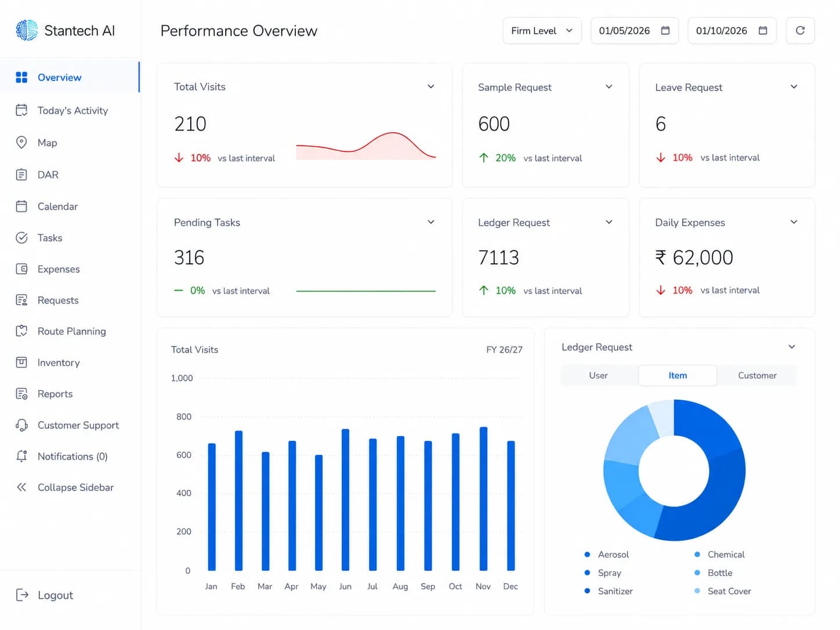Click the Today's Activity calendar-check icon
This screenshot has height=630, width=840.
coord(21,110)
